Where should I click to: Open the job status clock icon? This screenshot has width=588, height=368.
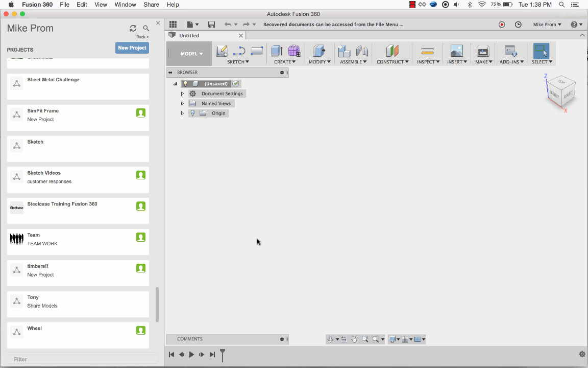click(x=518, y=25)
